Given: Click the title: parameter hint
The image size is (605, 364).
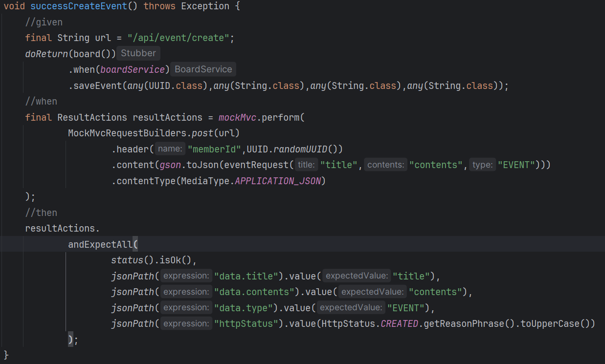Looking at the screenshot, I should (306, 165).
